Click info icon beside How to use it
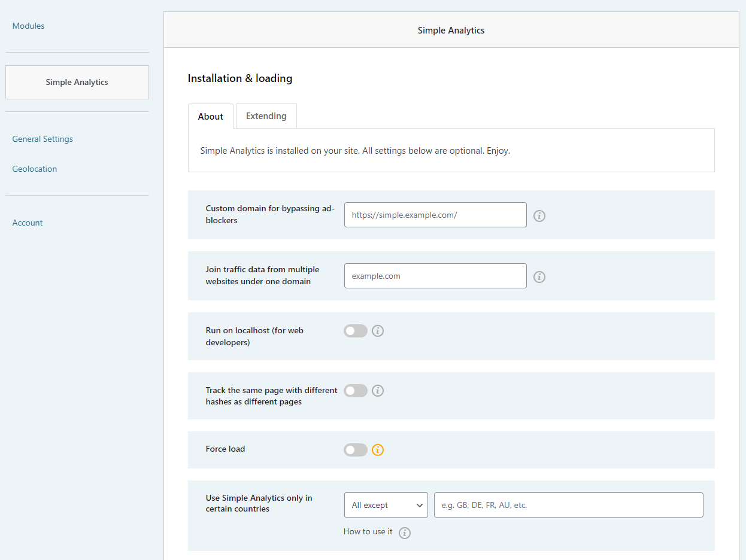 (x=405, y=533)
